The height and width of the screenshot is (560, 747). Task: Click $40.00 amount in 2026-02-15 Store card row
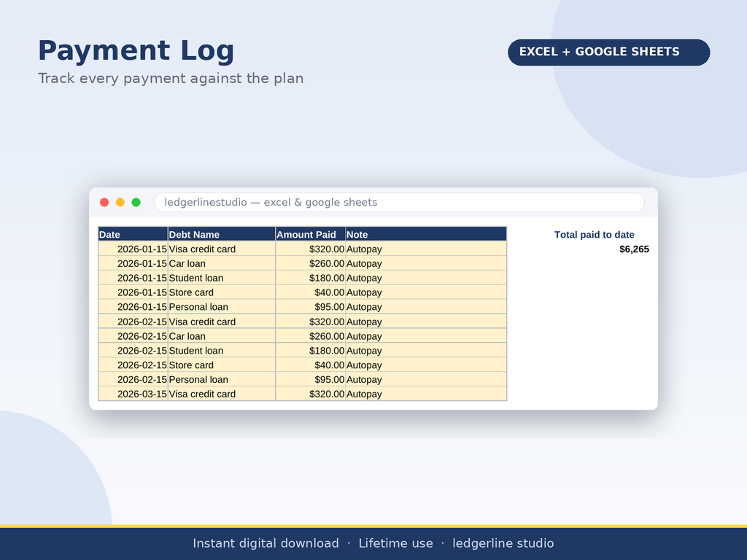[x=311, y=365]
